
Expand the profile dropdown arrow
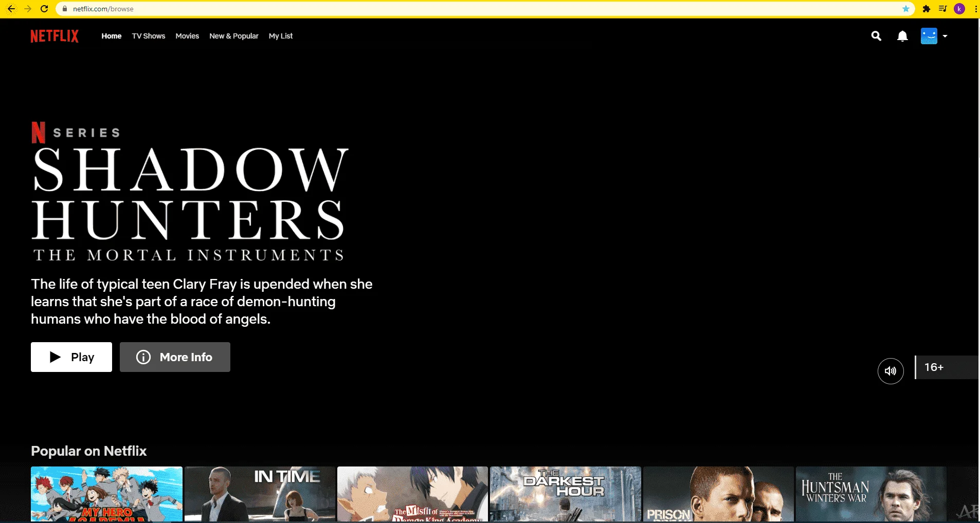945,36
